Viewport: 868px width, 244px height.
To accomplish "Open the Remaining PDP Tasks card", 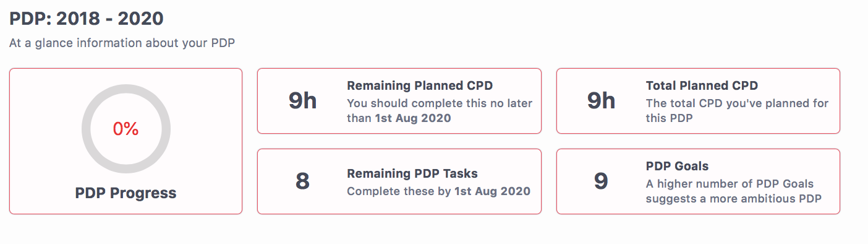I will click(399, 181).
